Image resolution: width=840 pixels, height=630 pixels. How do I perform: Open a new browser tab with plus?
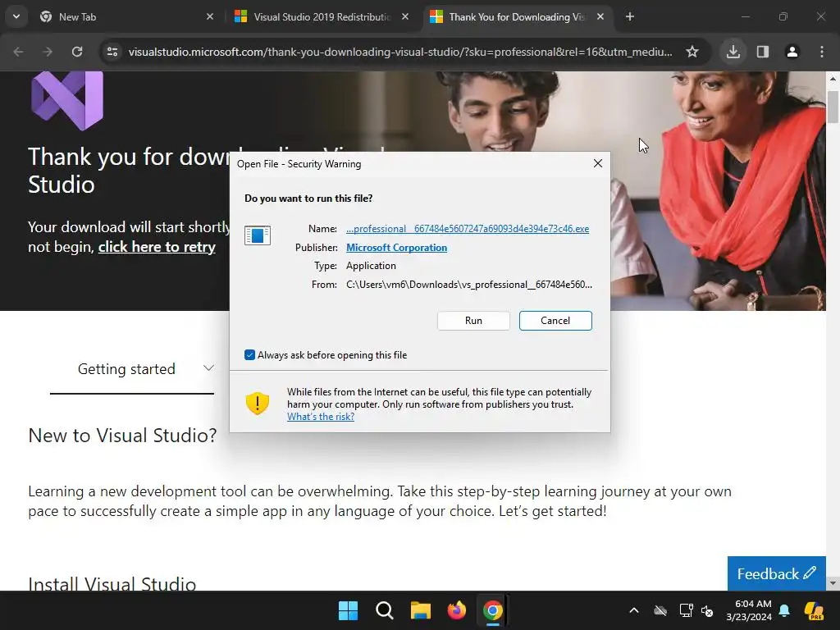click(x=630, y=16)
